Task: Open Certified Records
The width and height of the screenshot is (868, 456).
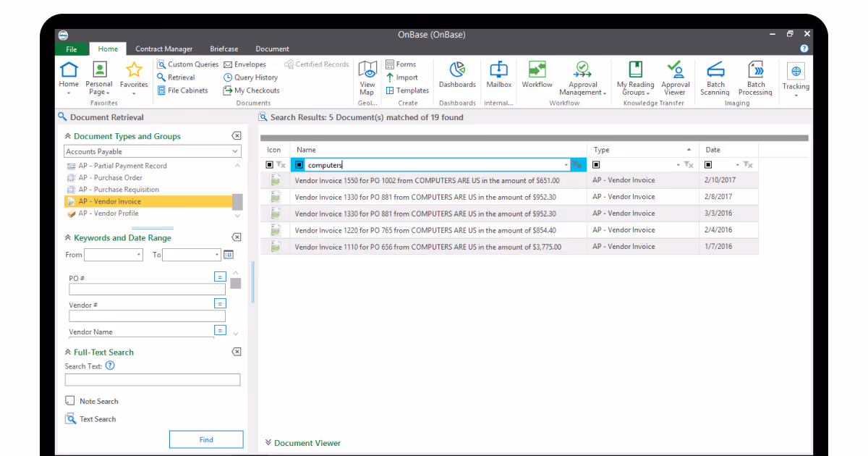Action: (x=317, y=64)
